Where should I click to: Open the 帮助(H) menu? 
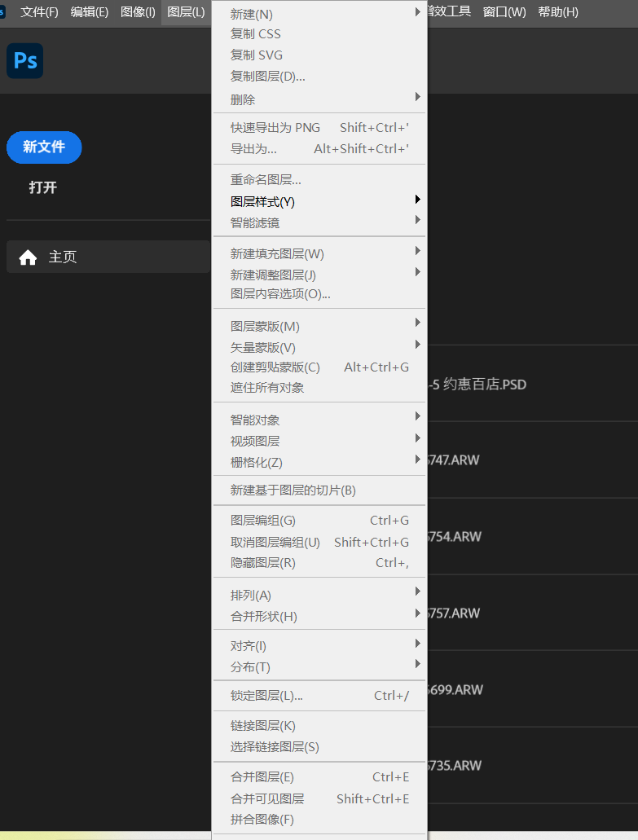[x=558, y=12]
